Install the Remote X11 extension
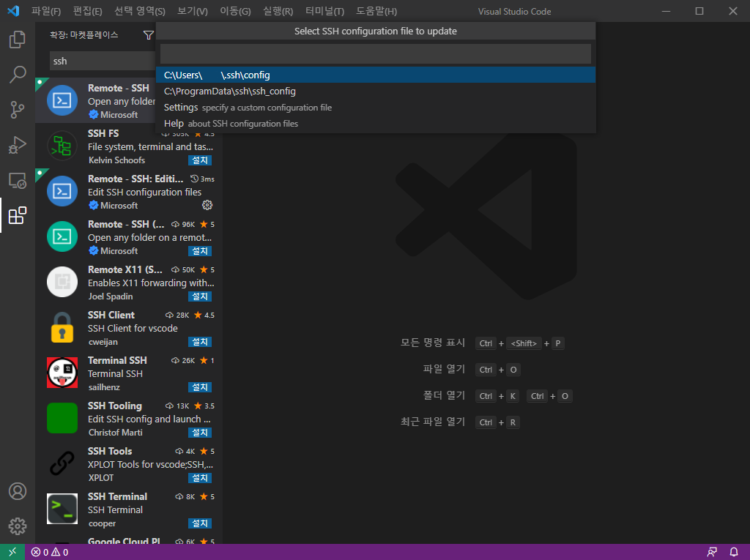 click(200, 296)
